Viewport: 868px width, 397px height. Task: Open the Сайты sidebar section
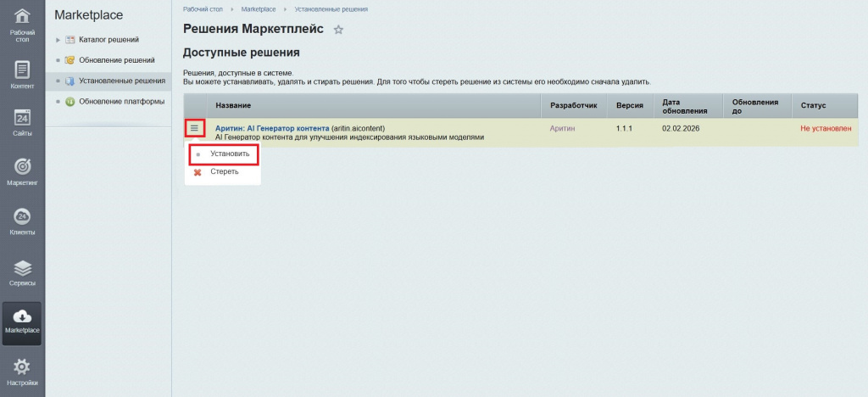tap(22, 122)
